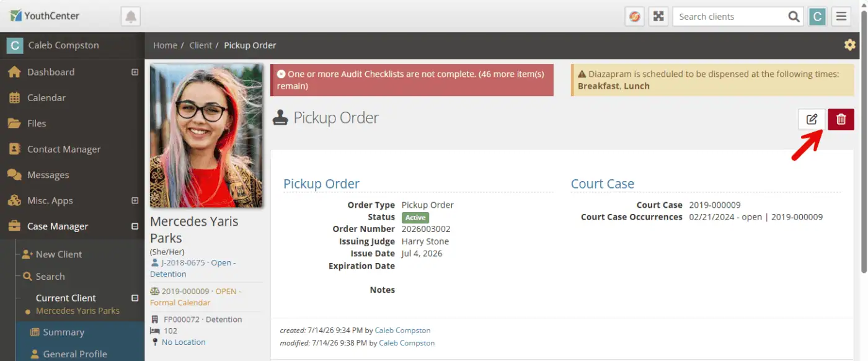The width and height of the screenshot is (868, 361).
Task: Collapse the Case Manager menu
Action: [x=135, y=226]
